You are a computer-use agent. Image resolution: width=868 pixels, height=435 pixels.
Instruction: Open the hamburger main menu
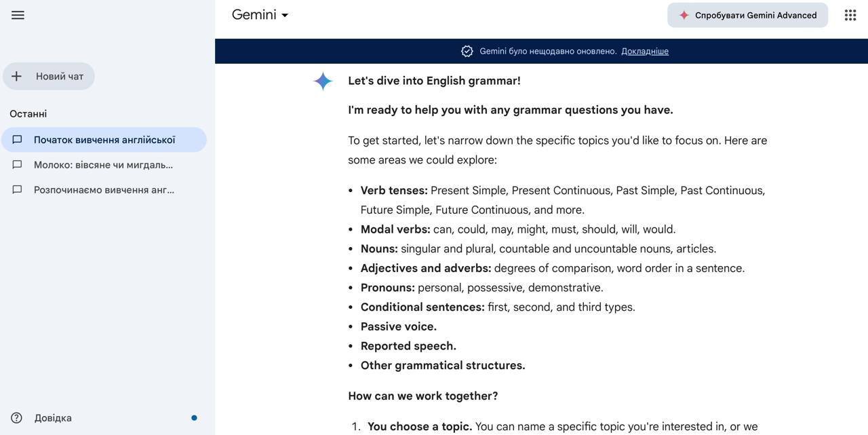pyautogui.click(x=18, y=15)
